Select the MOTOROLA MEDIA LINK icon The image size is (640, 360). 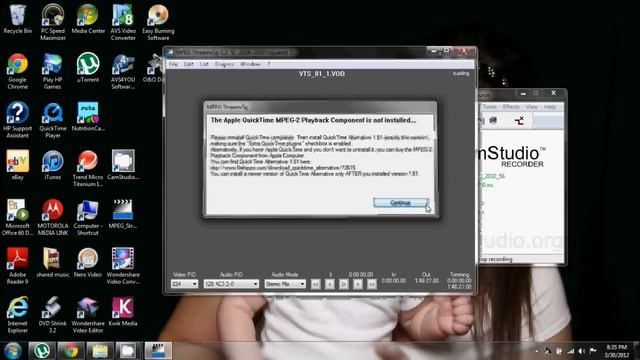pyautogui.click(x=53, y=217)
